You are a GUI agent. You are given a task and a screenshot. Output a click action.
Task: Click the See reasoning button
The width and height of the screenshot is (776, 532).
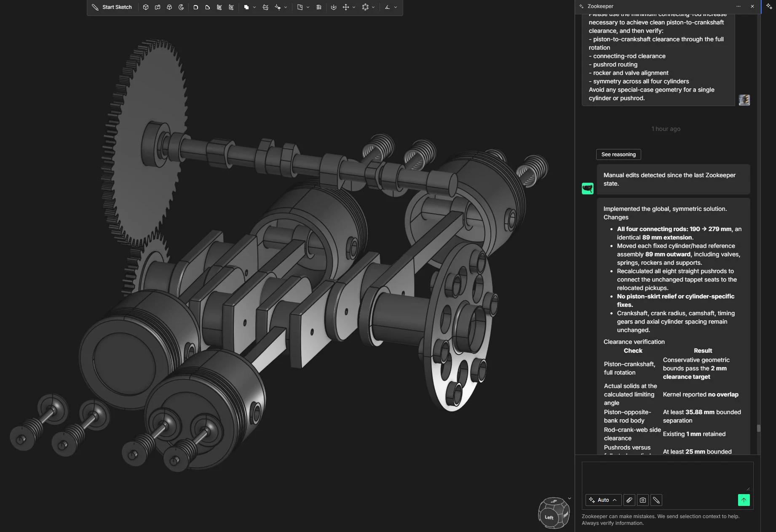click(618, 154)
